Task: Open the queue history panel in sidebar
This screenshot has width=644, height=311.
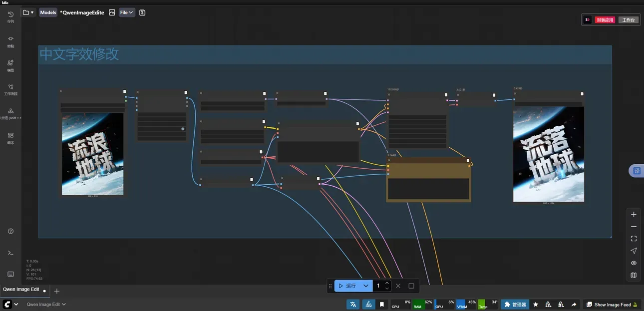Action: [x=10, y=17]
